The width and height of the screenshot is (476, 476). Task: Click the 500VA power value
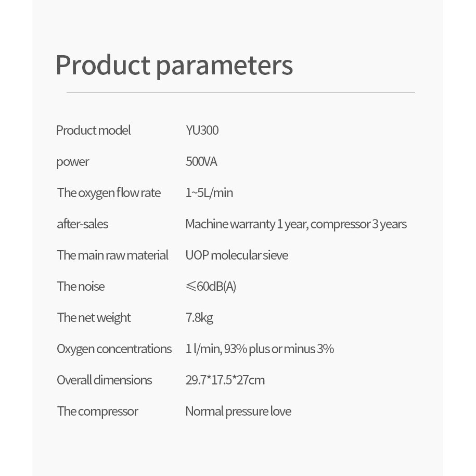click(201, 162)
